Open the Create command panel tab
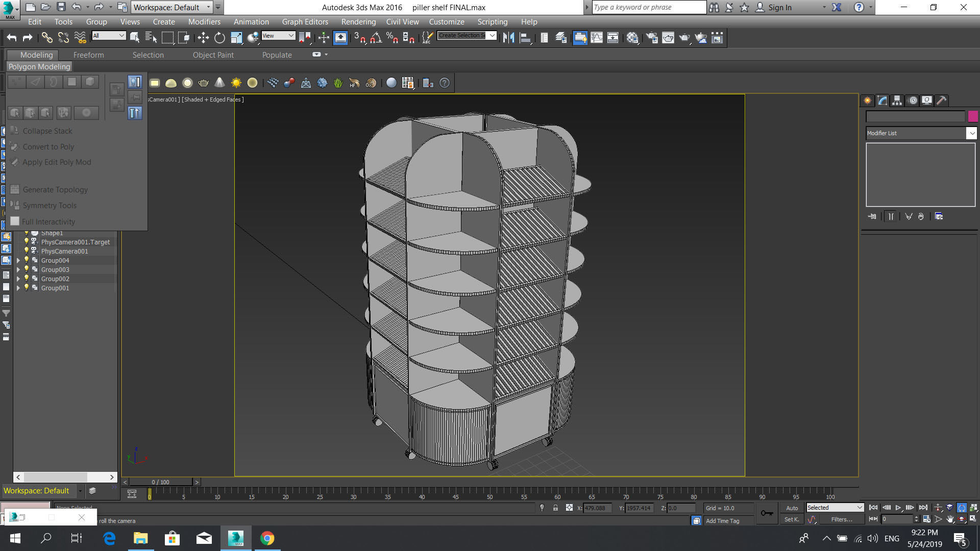This screenshot has width=980, height=551. pos(867,101)
